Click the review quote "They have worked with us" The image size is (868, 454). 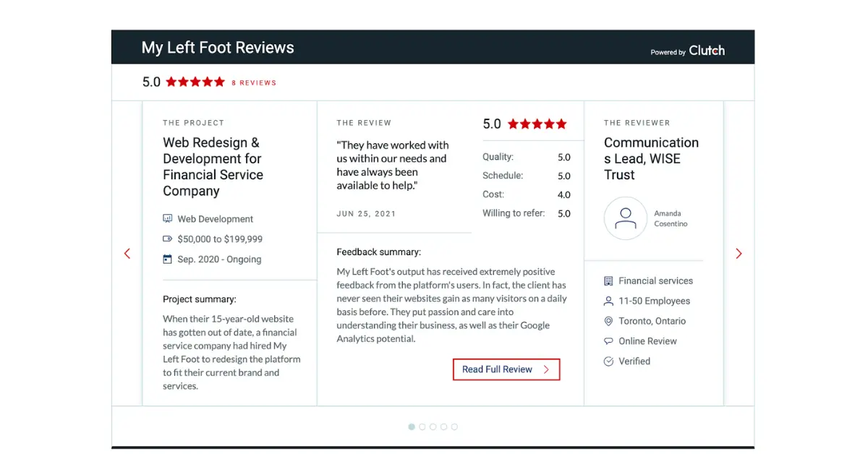tap(393, 166)
